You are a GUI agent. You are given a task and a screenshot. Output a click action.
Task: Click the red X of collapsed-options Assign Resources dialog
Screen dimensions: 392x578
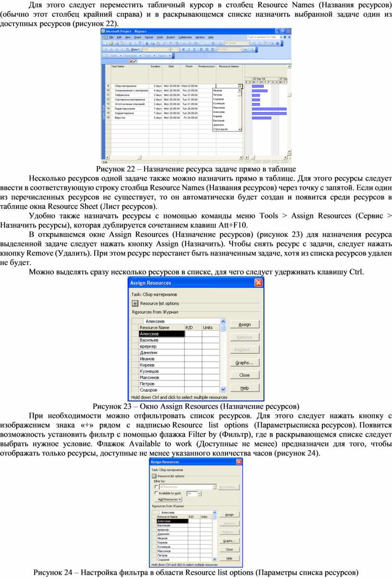click(x=258, y=283)
